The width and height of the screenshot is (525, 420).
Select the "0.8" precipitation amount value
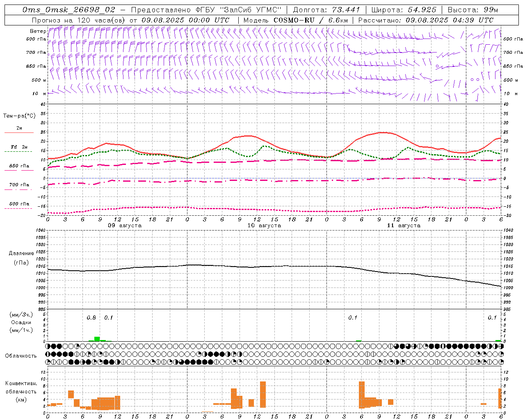[x=91, y=318]
